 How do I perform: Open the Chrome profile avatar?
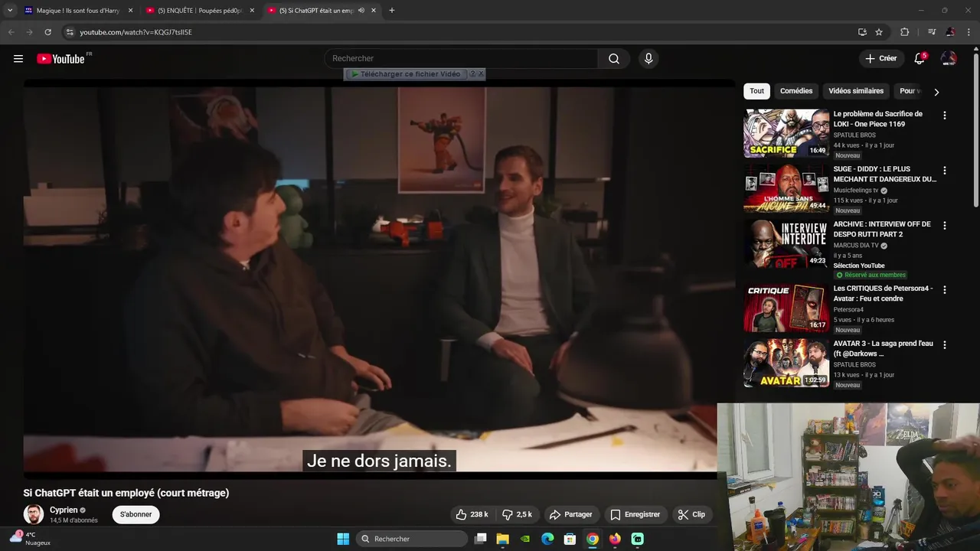[x=950, y=32]
